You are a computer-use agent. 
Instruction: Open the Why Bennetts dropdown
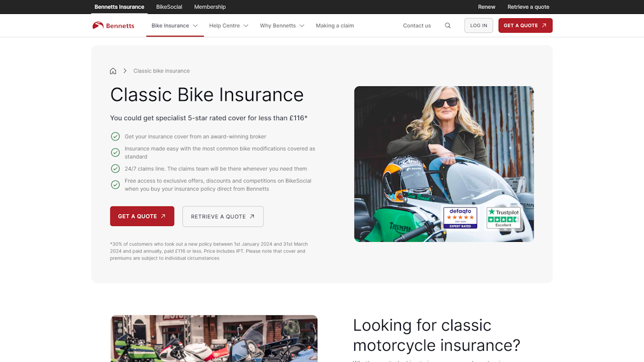click(282, 25)
